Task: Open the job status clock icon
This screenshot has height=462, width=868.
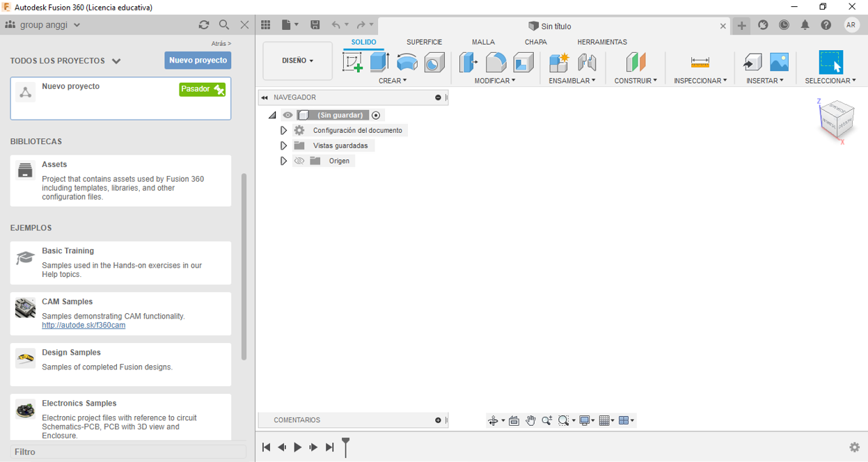Action: tap(784, 25)
